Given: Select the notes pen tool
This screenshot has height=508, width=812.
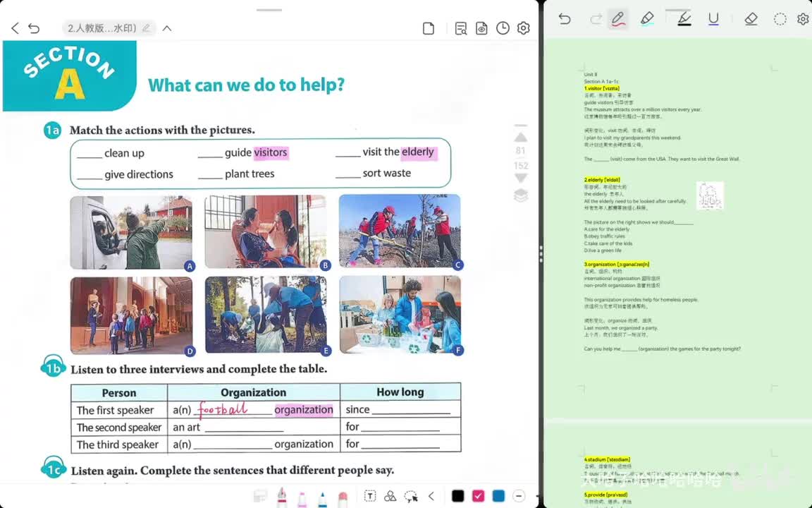Looking at the screenshot, I should click(x=617, y=19).
